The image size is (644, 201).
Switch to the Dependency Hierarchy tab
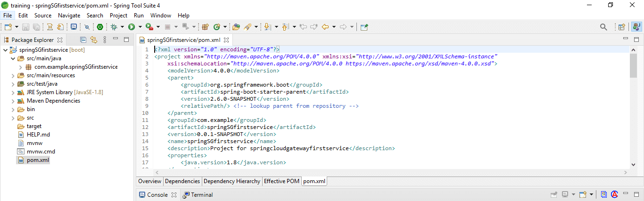coord(231,181)
